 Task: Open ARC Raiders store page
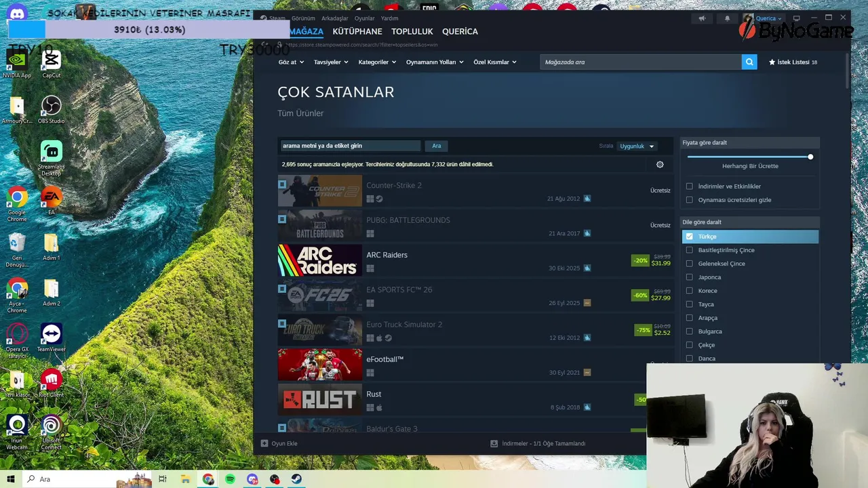tap(475, 260)
